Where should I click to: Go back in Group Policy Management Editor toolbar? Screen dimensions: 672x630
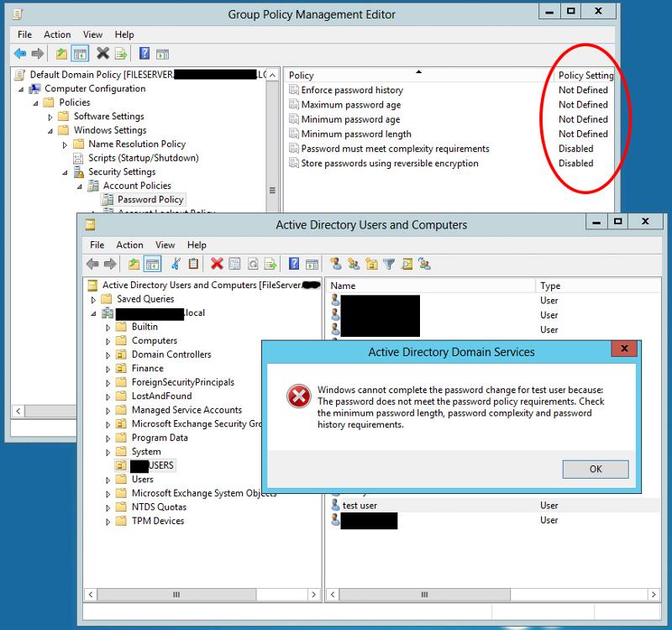20,54
